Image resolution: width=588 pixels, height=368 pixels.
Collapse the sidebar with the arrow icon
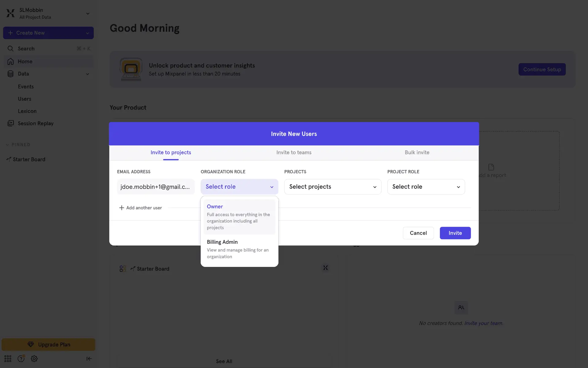[89, 358]
